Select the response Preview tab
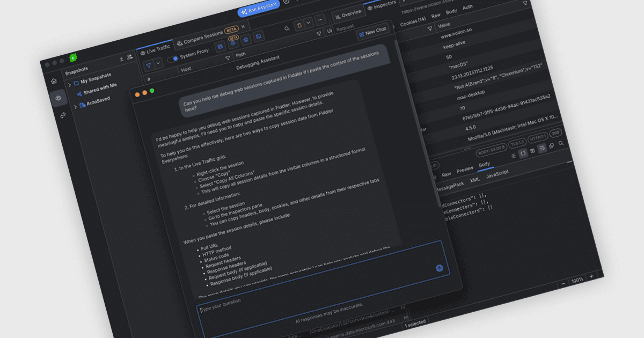644x338 pixels. 465,170
